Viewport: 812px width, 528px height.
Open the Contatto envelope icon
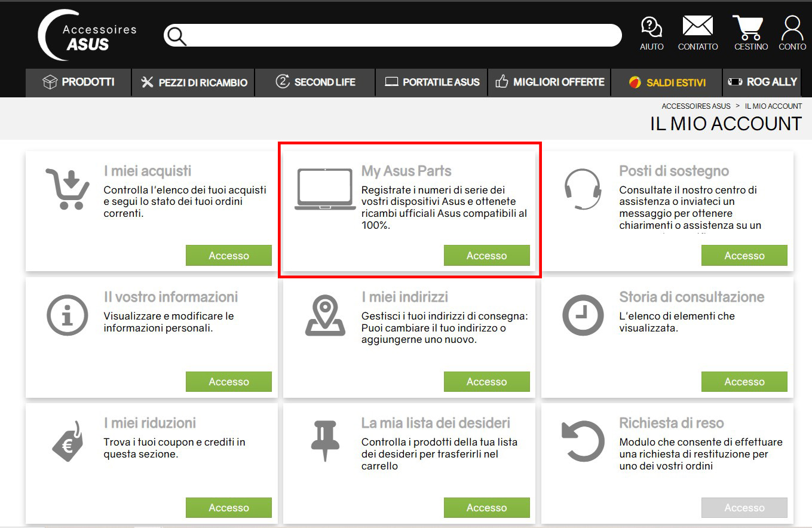698,33
